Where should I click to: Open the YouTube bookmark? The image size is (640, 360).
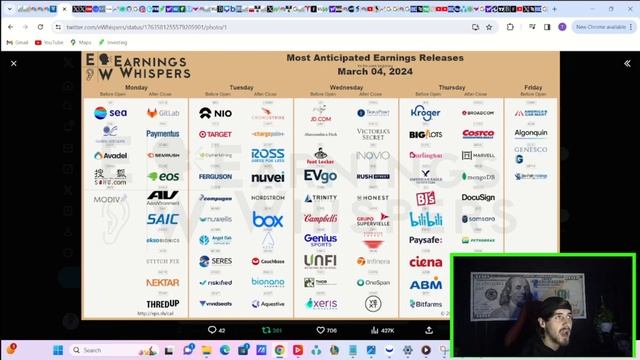click(x=49, y=42)
